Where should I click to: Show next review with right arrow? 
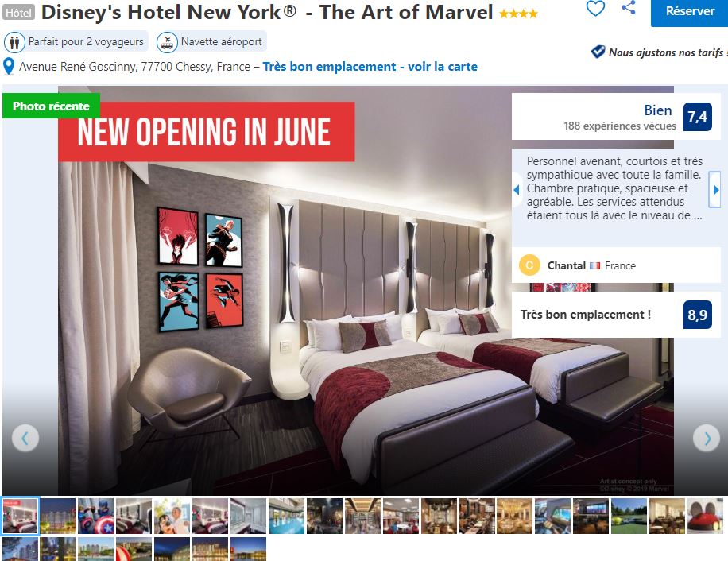tap(715, 189)
